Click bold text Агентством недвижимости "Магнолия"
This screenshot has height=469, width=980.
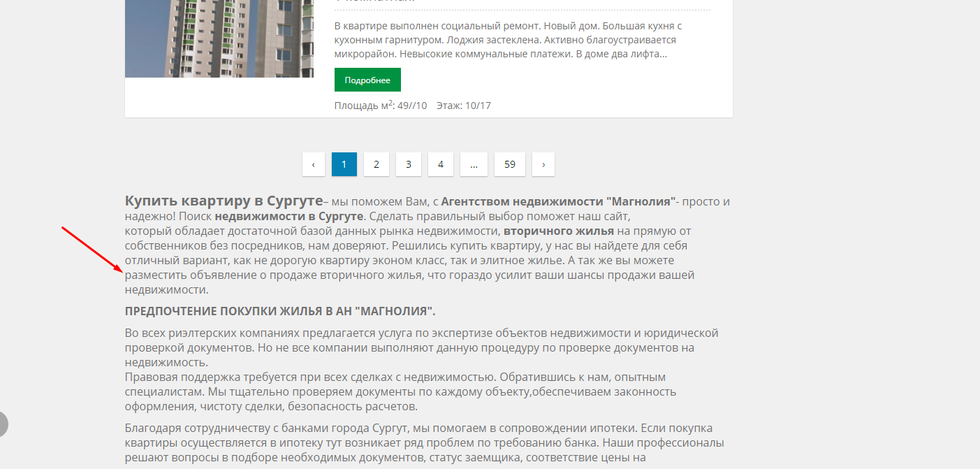click(x=558, y=201)
